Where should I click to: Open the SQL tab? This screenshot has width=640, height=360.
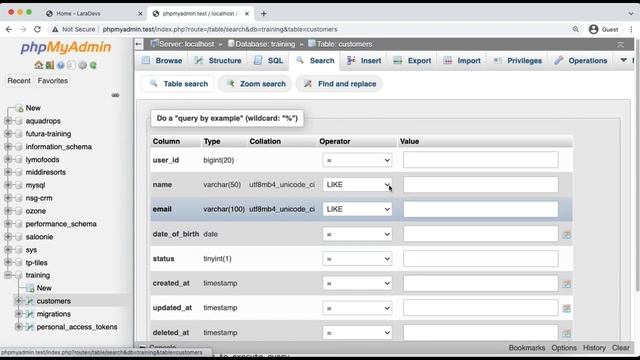[269, 60]
